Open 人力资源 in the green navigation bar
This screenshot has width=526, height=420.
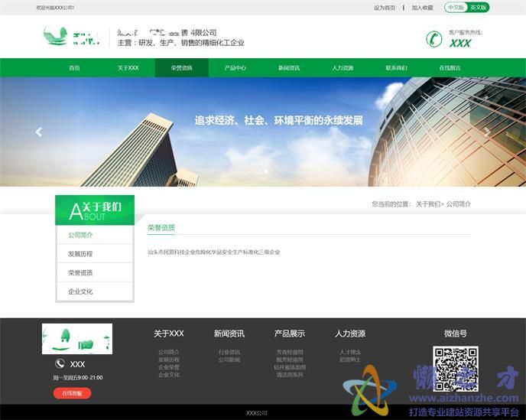(x=343, y=68)
